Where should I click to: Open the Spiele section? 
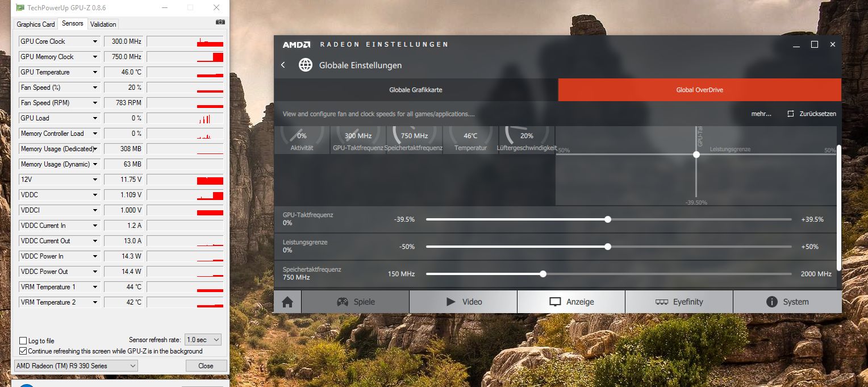pos(355,302)
